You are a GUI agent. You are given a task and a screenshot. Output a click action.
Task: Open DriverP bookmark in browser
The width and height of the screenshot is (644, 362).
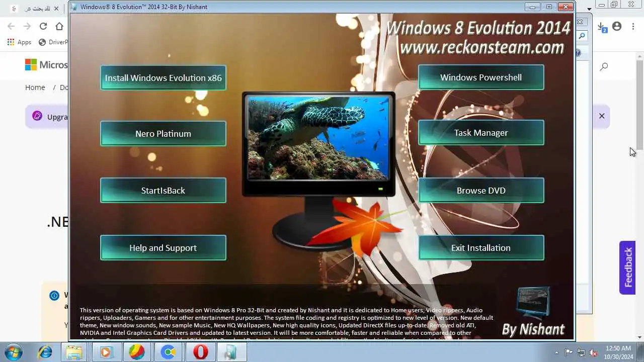click(x=53, y=42)
